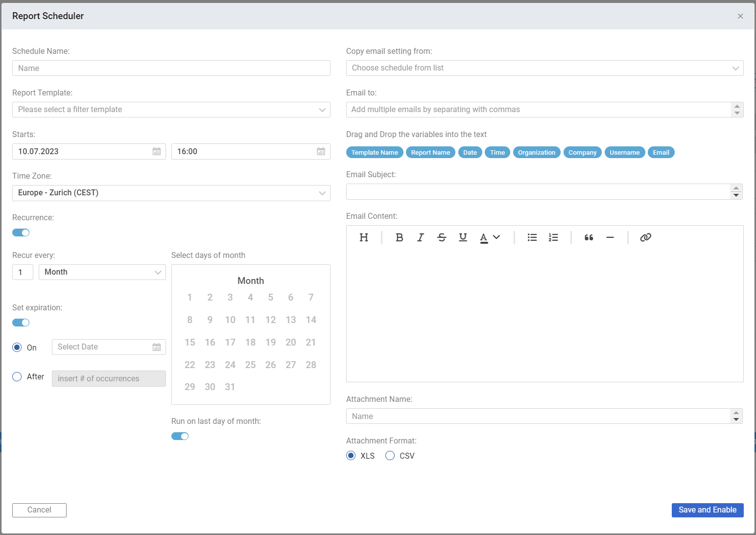Select the After occurrences radio button
This screenshot has width=756, height=535.
click(x=17, y=376)
